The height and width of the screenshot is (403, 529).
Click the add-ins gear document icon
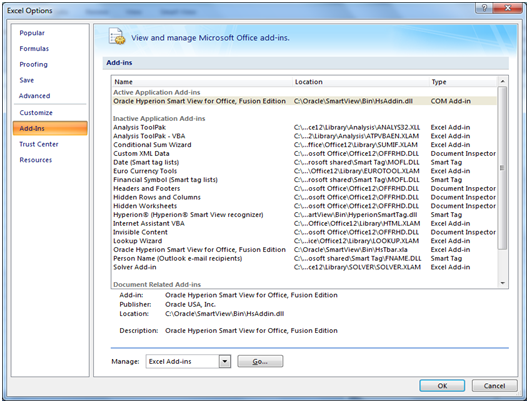click(x=117, y=36)
